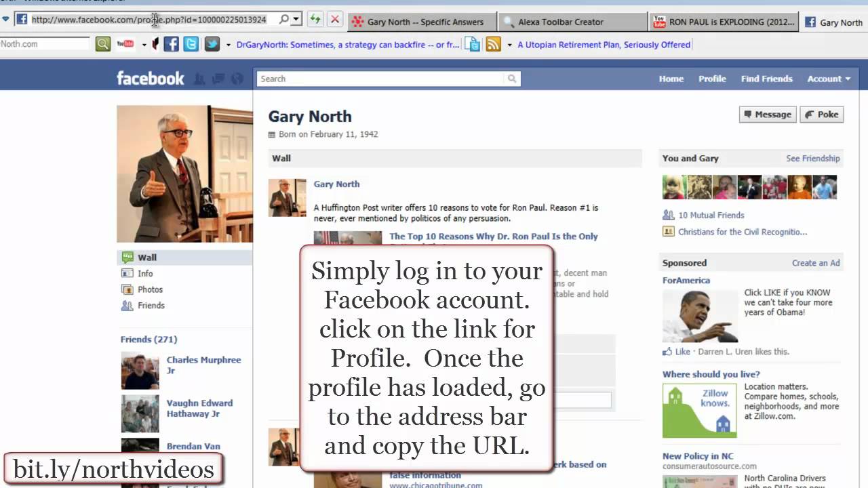Click the toolbar search box (North.com)
This screenshot has height=488, width=868.
pos(45,44)
